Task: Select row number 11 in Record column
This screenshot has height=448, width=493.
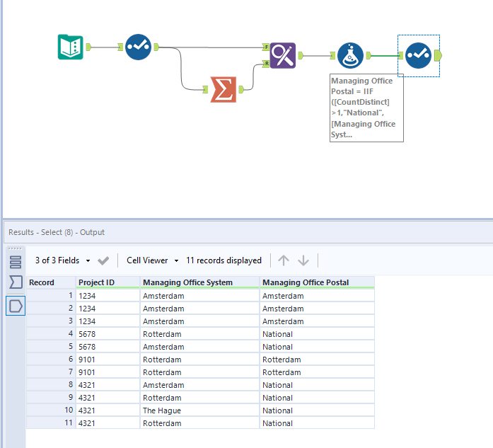Action: (51, 423)
